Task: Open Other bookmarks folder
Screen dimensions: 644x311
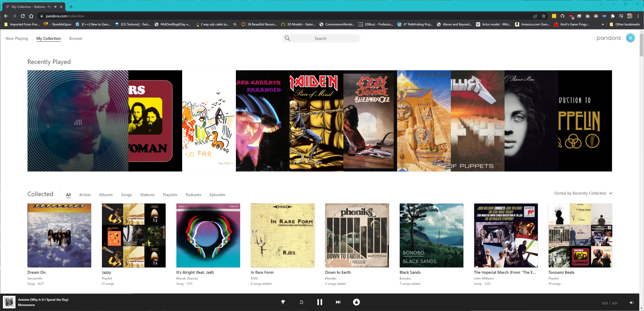Action: point(625,24)
